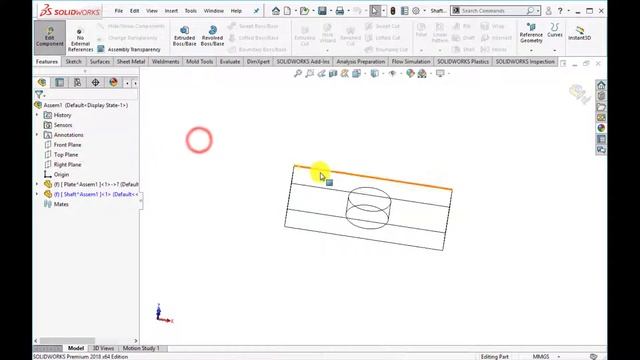Viewport: 640px width, 360px height.
Task: Expand the Curves dropdown arrow
Action: [554, 50]
